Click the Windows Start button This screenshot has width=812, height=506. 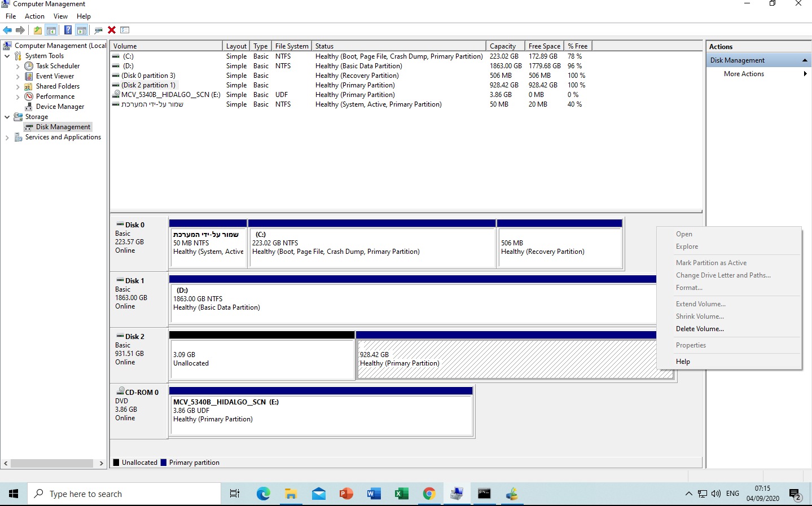[14, 494]
